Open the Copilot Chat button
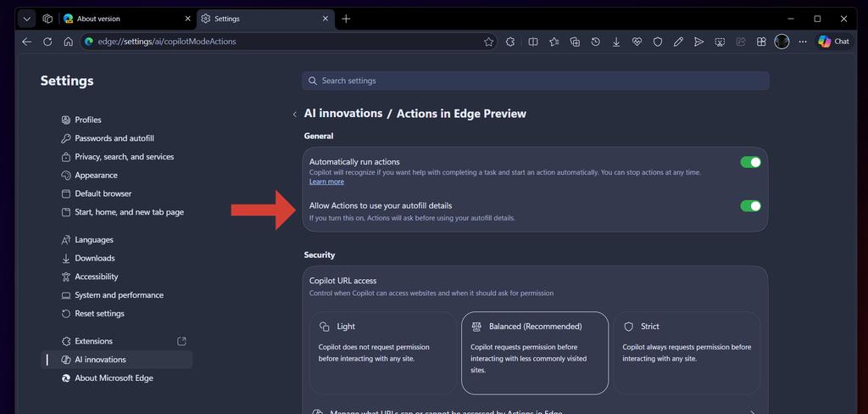The width and height of the screenshot is (868, 414). pyautogui.click(x=834, y=42)
